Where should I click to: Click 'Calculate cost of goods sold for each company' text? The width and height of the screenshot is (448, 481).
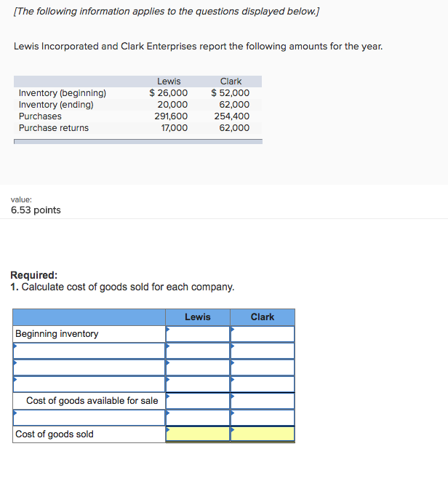(128, 287)
